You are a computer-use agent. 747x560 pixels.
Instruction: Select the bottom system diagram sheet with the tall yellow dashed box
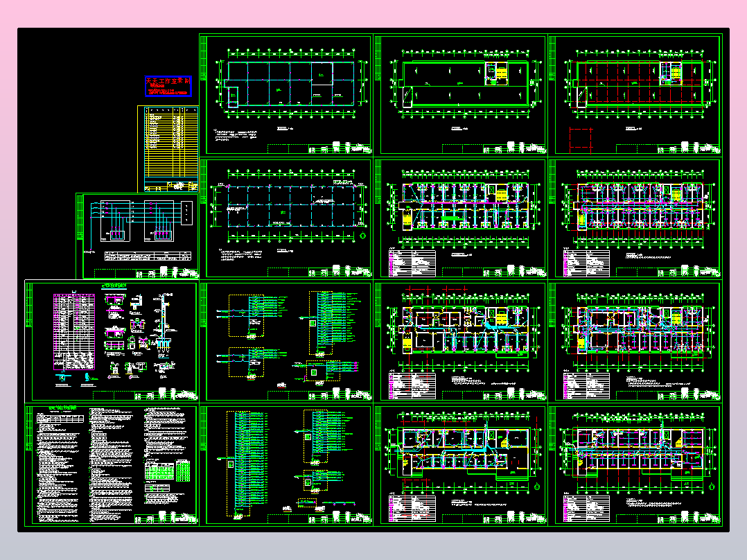[285, 465]
